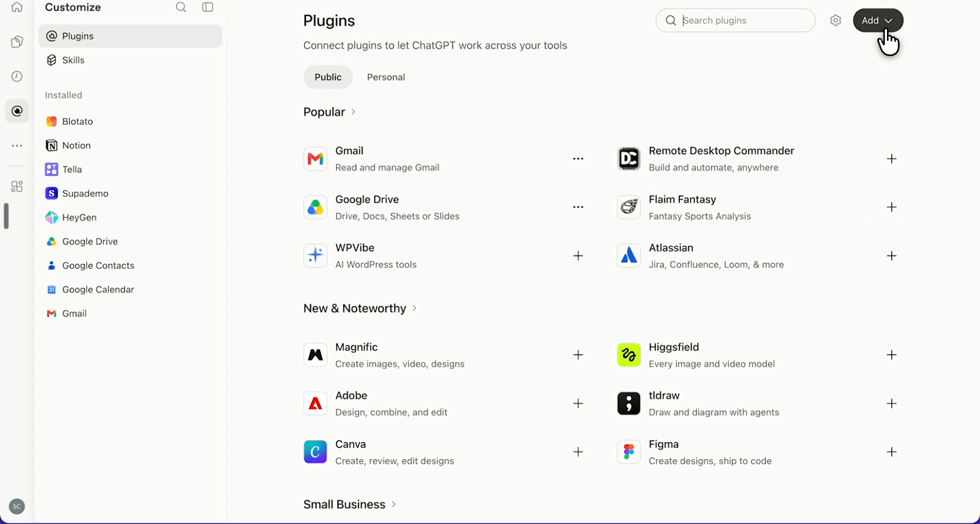Open the Add dropdown button
The image size is (980, 524).
click(x=878, y=20)
